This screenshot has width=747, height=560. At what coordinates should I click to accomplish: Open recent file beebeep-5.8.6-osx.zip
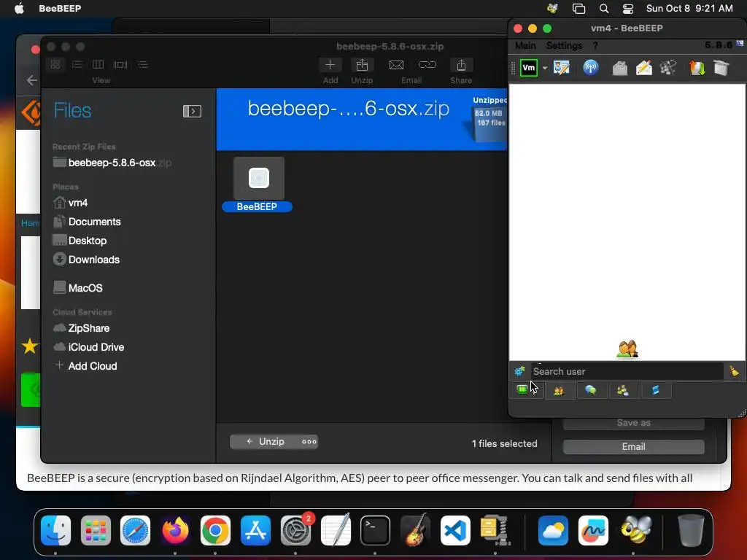click(112, 163)
